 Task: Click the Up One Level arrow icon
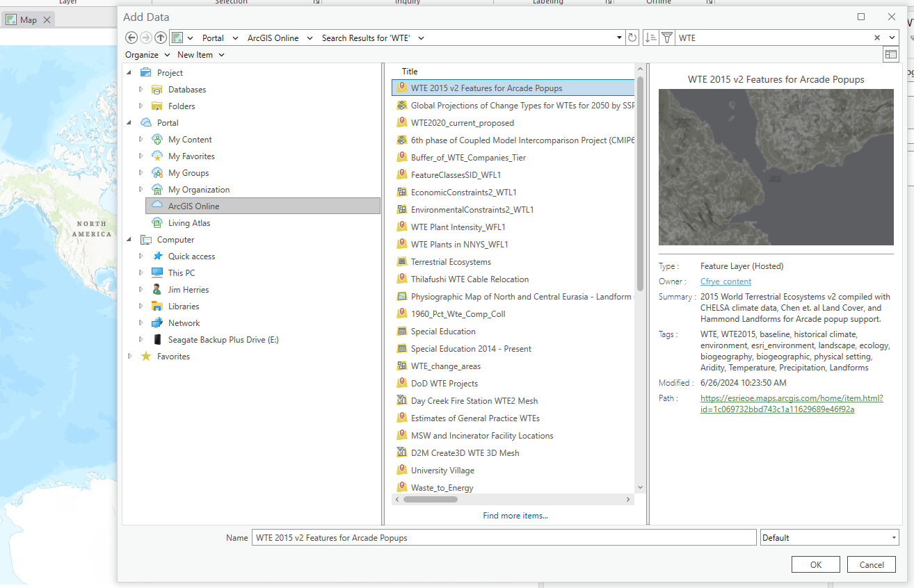pyautogui.click(x=161, y=38)
